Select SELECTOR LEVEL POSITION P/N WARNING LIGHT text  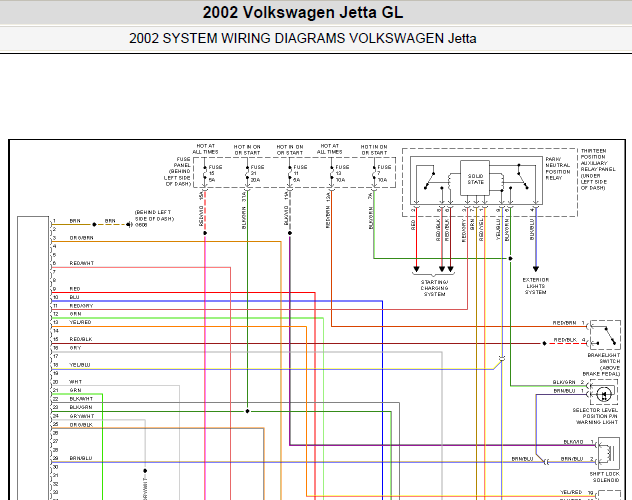click(597, 416)
